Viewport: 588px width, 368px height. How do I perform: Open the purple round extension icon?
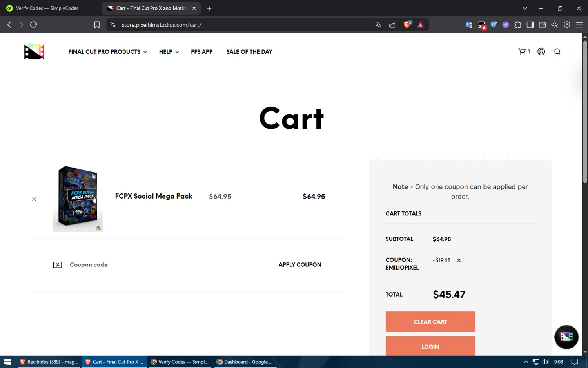click(x=506, y=25)
